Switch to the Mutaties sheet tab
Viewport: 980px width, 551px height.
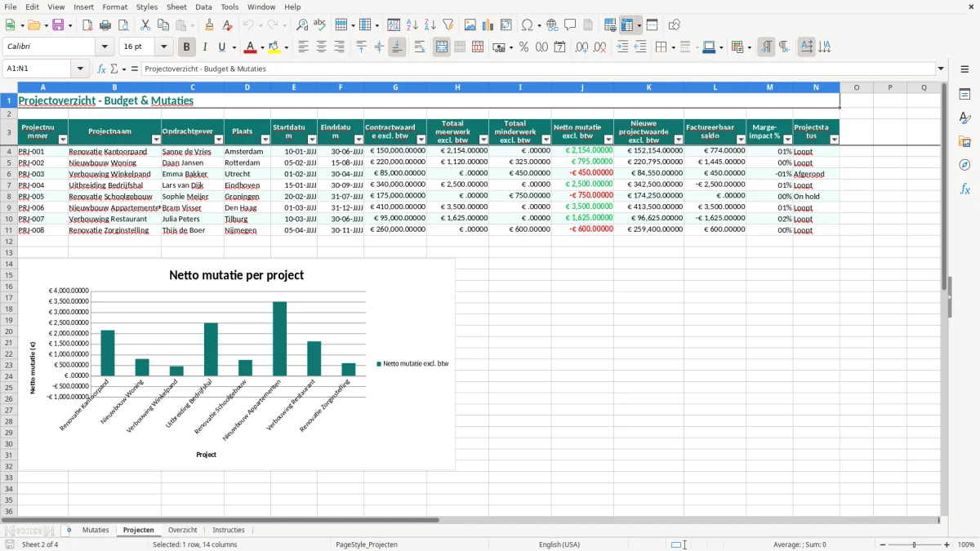96,530
